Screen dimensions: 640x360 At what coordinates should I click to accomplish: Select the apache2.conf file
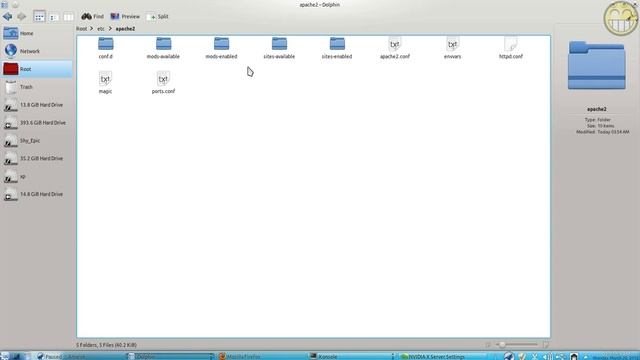tap(395, 48)
